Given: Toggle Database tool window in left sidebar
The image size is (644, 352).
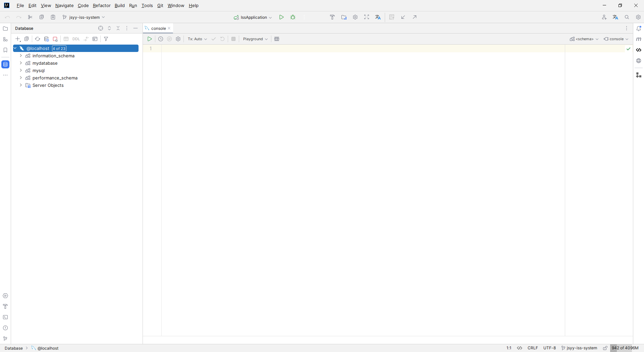Looking at the screenshot, I should tap(5, 64).
